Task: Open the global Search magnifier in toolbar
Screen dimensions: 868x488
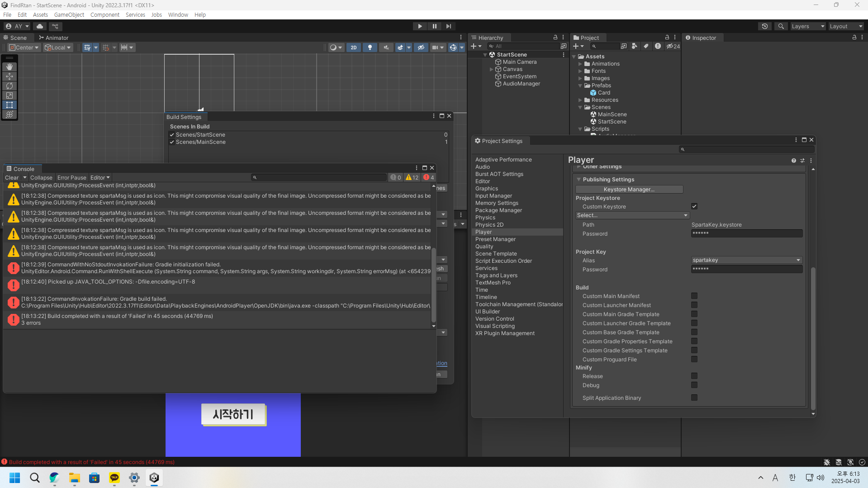Action: (781, 26)
